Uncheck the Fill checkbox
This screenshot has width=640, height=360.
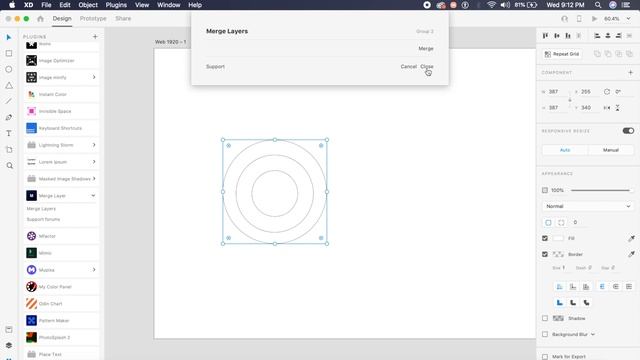coord(545,238)
